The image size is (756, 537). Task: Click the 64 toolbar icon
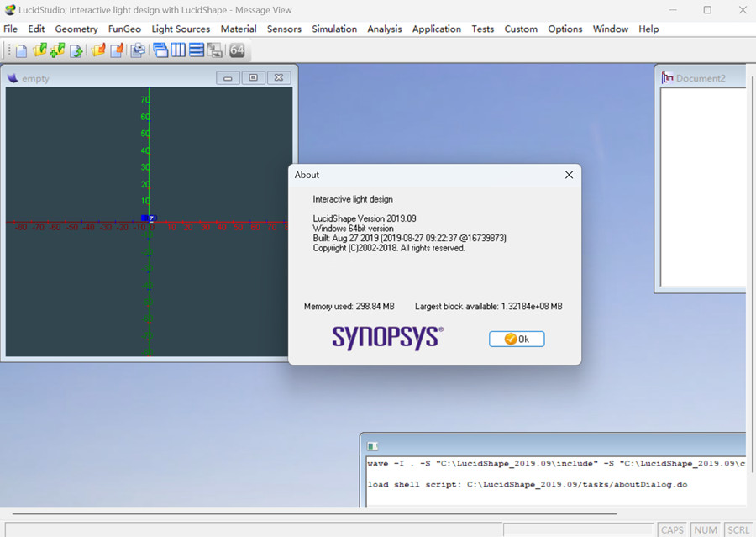(237, 50)
